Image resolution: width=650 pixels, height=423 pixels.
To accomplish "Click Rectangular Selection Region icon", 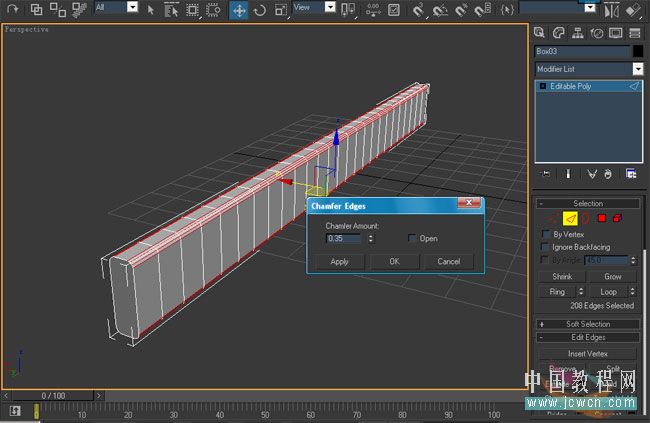I will point(192,10).
